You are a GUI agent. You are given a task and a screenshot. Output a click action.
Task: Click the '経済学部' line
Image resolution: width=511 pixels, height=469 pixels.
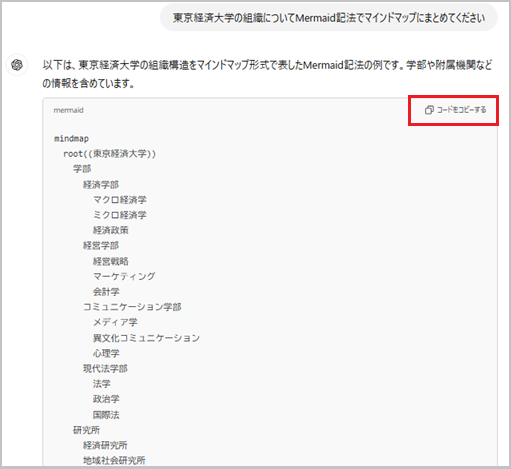(x=101, y=184)
